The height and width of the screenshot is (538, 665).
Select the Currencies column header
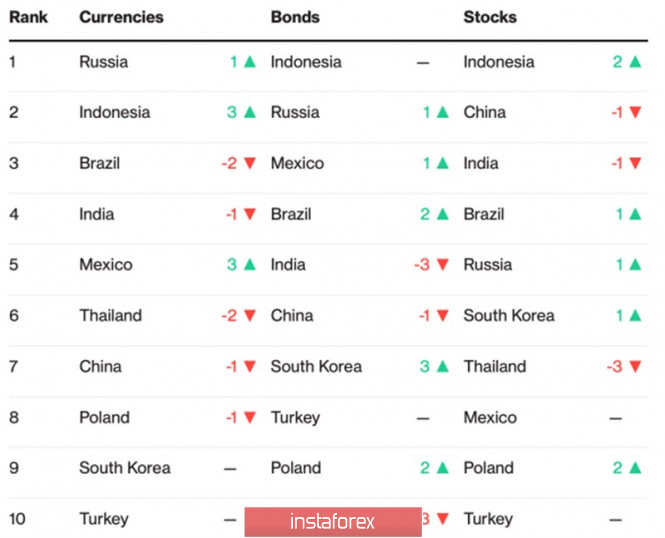pos(121,17)
